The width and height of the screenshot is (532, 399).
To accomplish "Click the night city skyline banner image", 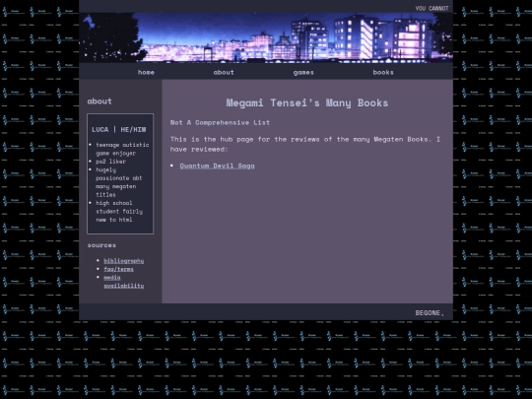I will (x=266, y=37).
